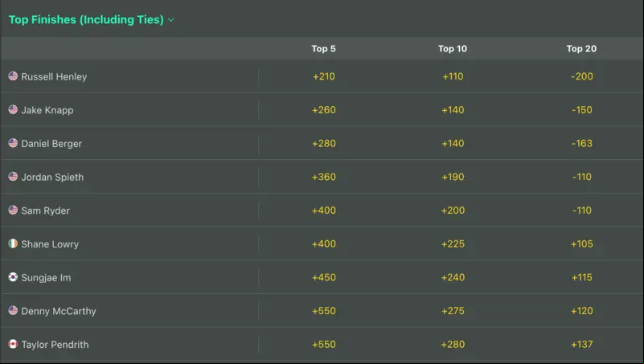
Task: Click the flag icon beside Russell Henley
Action: [13, 76]
